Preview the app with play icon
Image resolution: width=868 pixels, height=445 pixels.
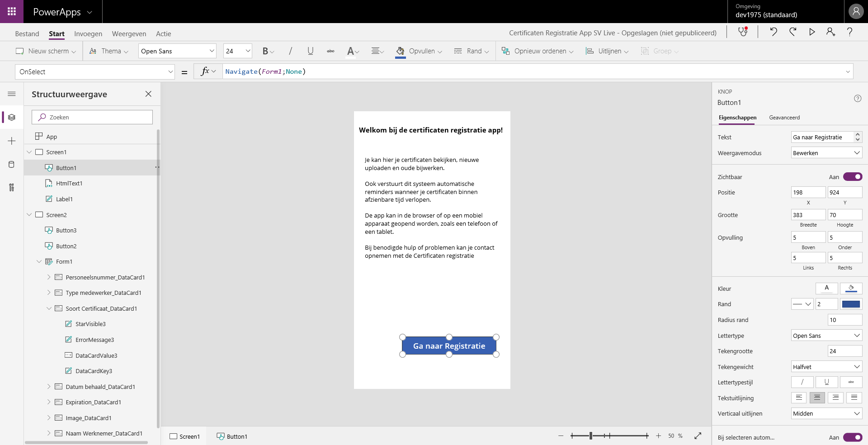coord(812,32)
